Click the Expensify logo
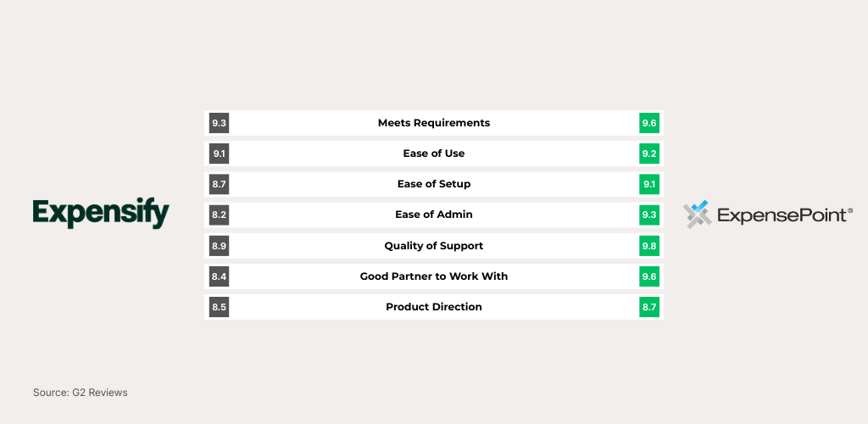Screen dimensions: 868x424 101,213
